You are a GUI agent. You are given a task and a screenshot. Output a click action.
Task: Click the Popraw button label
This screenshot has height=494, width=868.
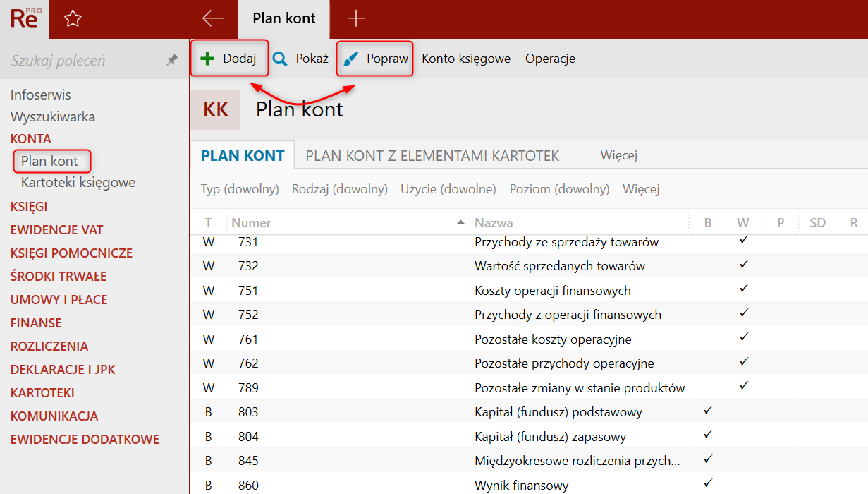(387, 59)
